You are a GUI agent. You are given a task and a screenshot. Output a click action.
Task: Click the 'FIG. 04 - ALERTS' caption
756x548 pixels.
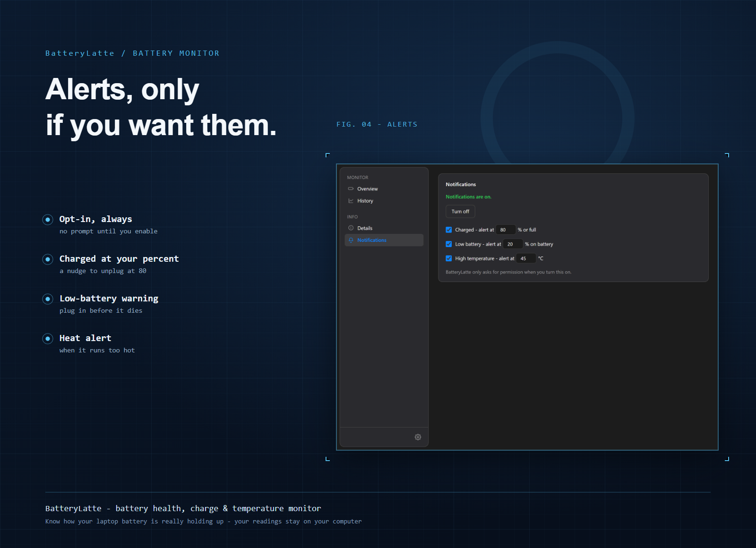[x=377, y=124]
